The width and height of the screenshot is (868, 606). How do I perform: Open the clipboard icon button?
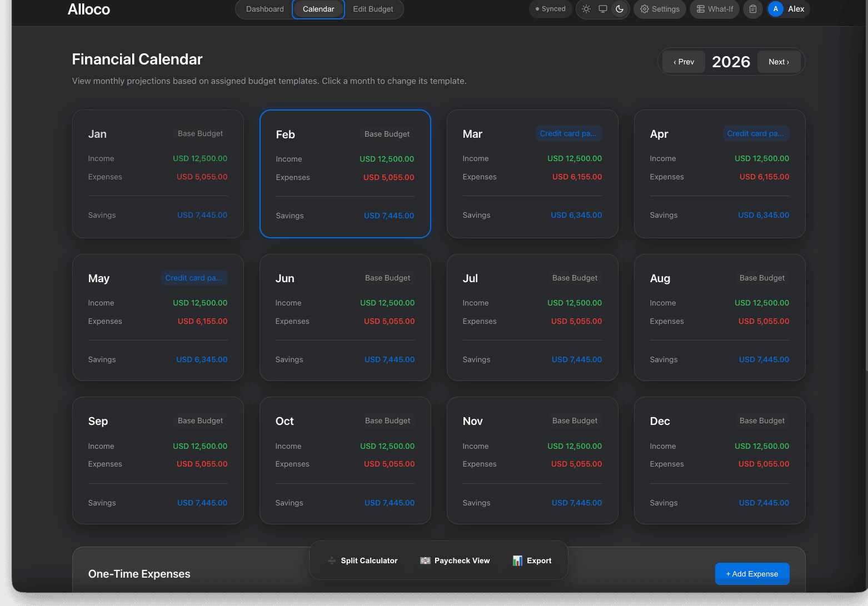(x=753, y=9)
